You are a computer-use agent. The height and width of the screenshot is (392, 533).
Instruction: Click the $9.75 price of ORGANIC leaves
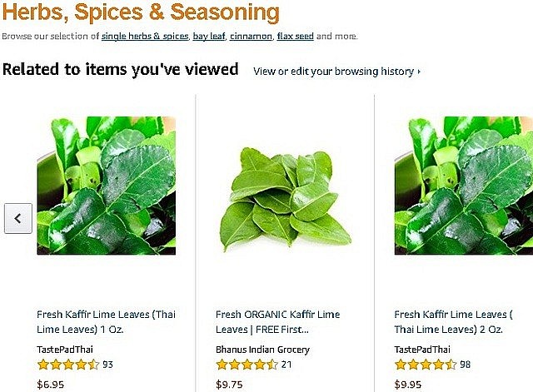coord(227,385)
